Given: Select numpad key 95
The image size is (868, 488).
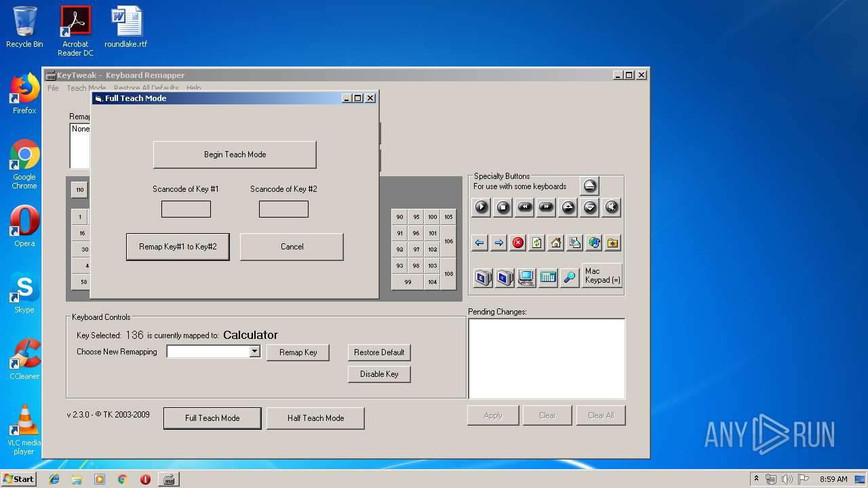Looking at the screenshot, I should pos(416,217).
